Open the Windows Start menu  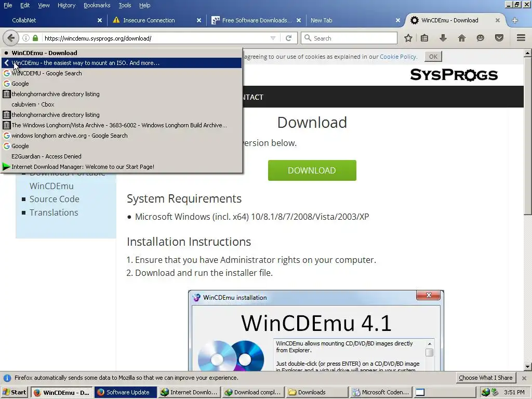coord(14,393)
